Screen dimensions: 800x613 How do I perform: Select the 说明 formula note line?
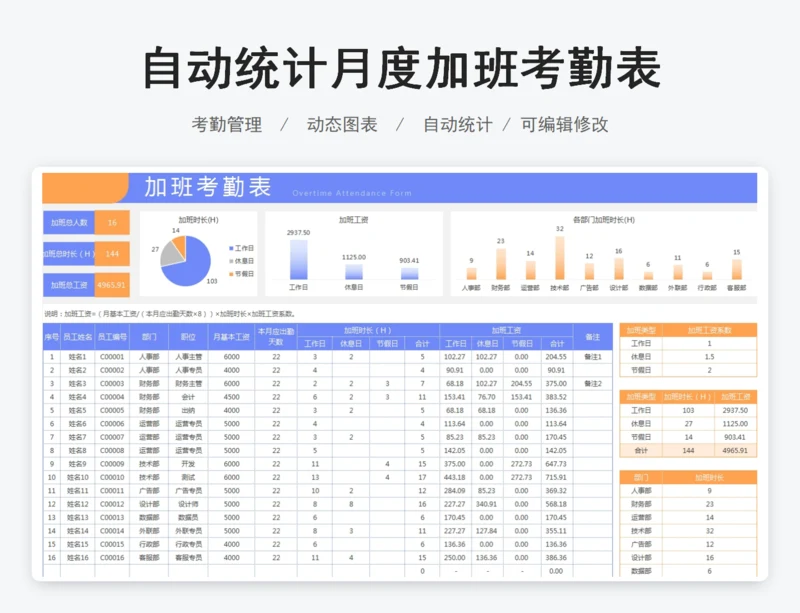(x=170, y=314)
